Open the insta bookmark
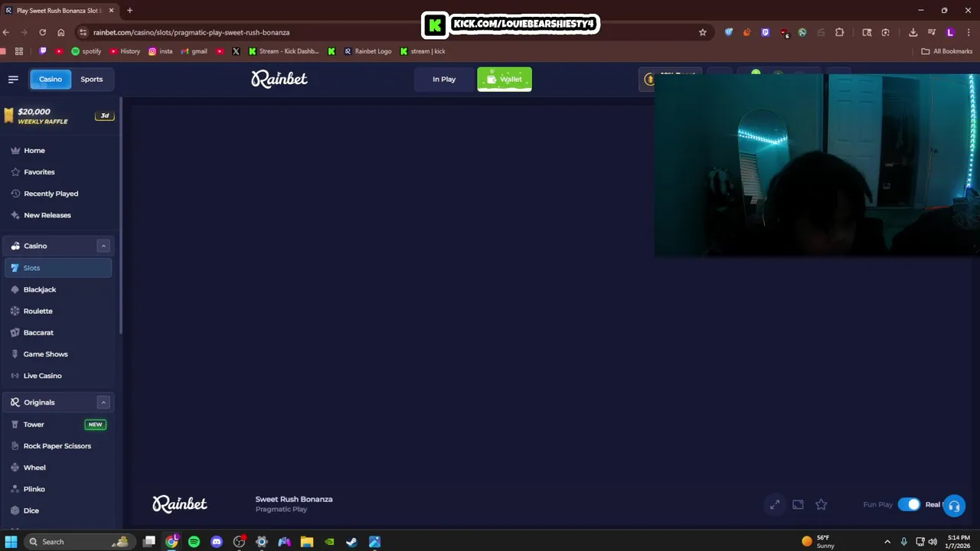This screenshot has height=551, width=980. tap(161, 51)
